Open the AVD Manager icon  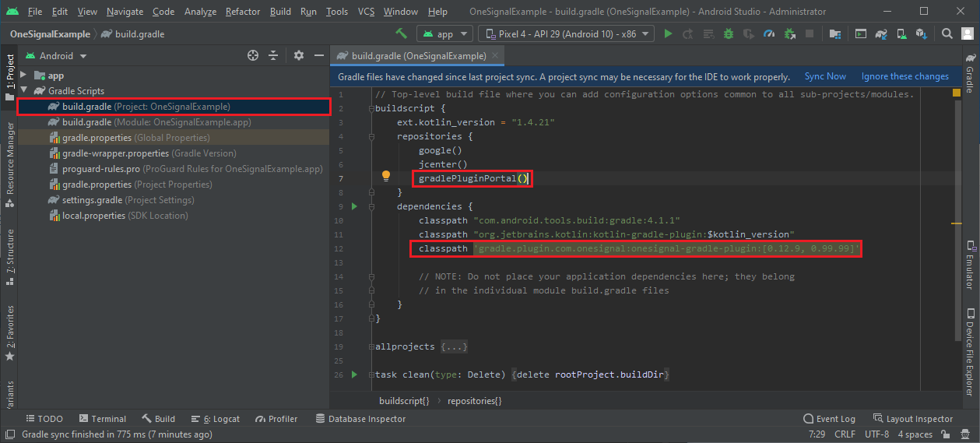pos(901,34)
